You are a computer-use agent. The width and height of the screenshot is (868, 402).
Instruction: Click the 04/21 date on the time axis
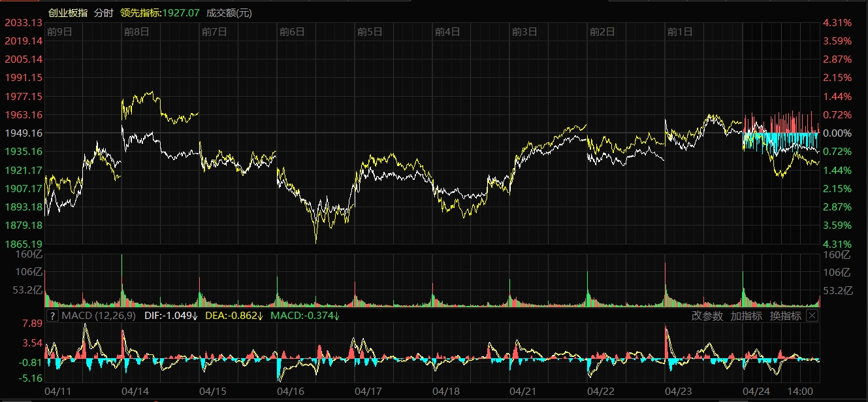tap(524, 392)
